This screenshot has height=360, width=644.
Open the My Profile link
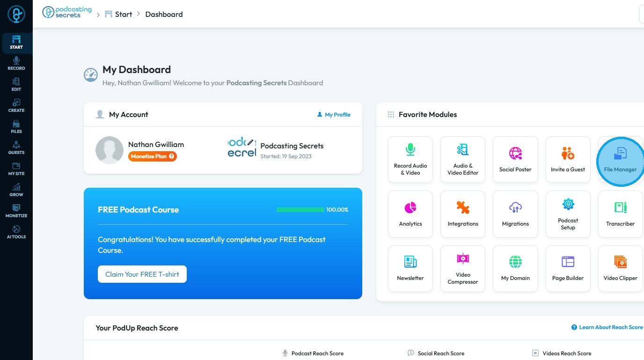(x=334, y=114)
